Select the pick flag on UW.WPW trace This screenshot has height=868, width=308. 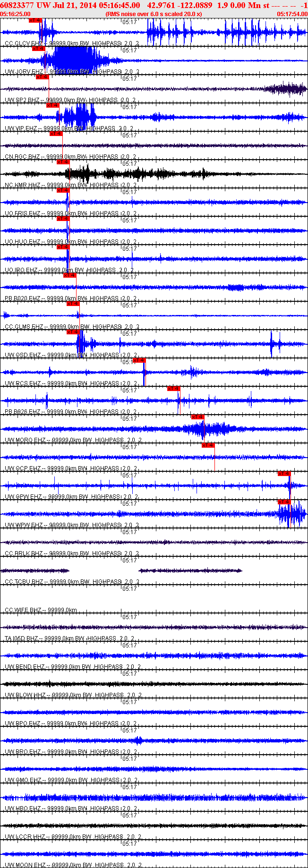click(x=284, y=502)
